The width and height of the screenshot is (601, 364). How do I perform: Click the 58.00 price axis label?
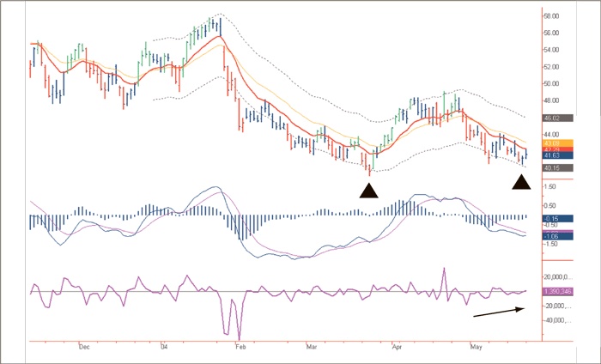[554, 16]
